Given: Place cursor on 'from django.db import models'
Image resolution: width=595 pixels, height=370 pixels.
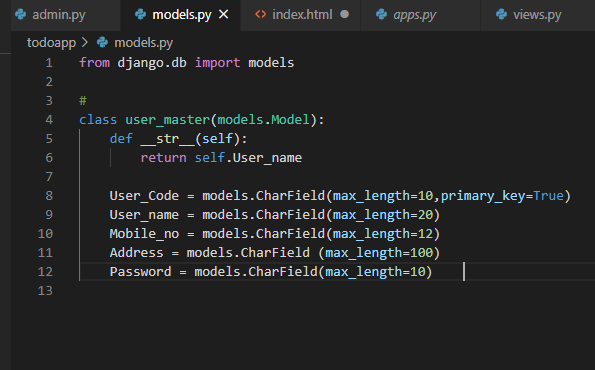Looking at the screenshot, I should pos(186,63).
